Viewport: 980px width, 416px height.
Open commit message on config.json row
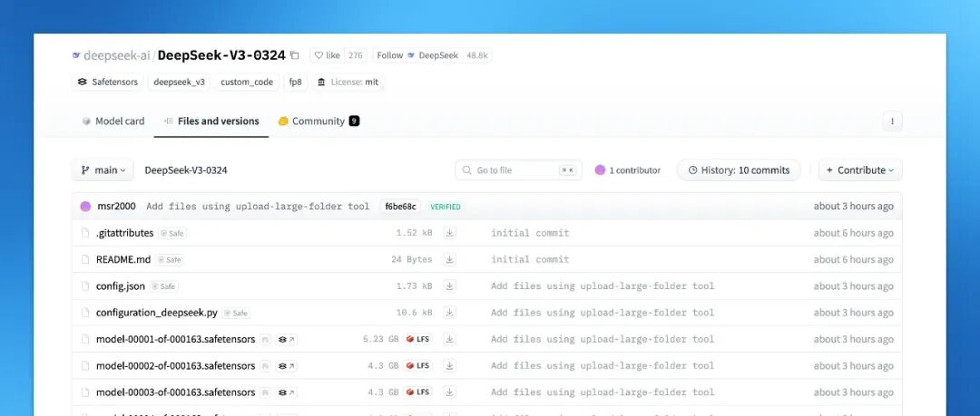(603, 286)
